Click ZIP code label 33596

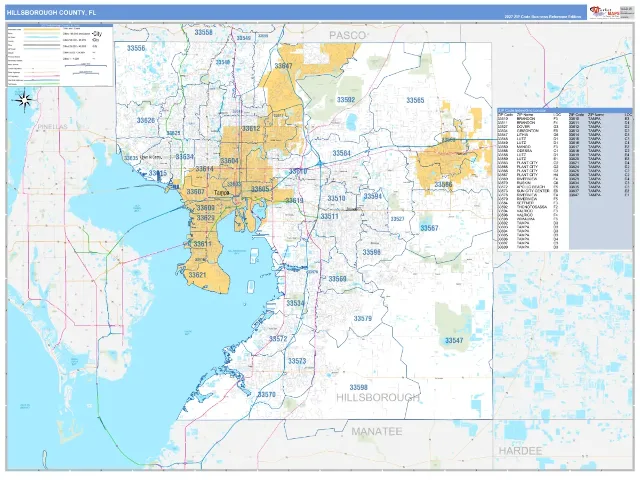[x=371, y=252]
